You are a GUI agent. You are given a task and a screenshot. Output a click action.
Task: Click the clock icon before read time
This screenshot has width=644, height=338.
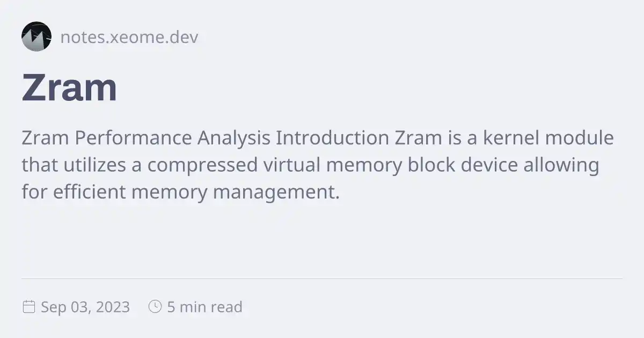[x=155, y=307]
